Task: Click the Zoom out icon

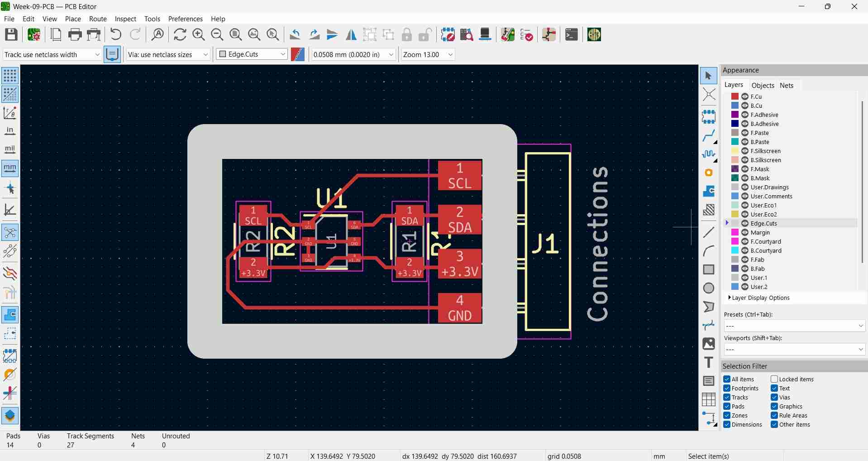Action: pos(217,35)
